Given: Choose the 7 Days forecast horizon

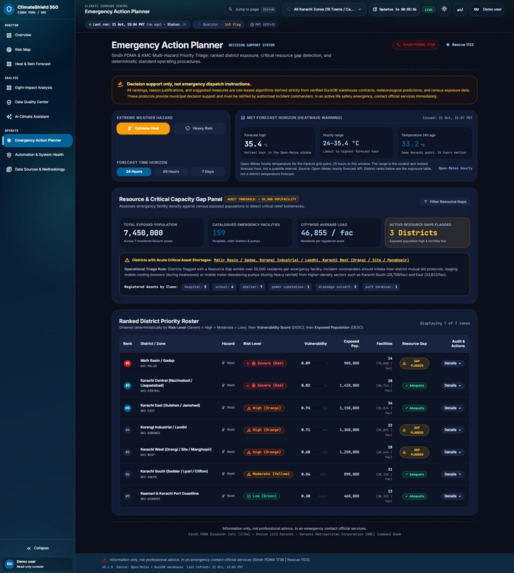Looking at the screenshot, I should pyautogui.click(x=208, y=172).
